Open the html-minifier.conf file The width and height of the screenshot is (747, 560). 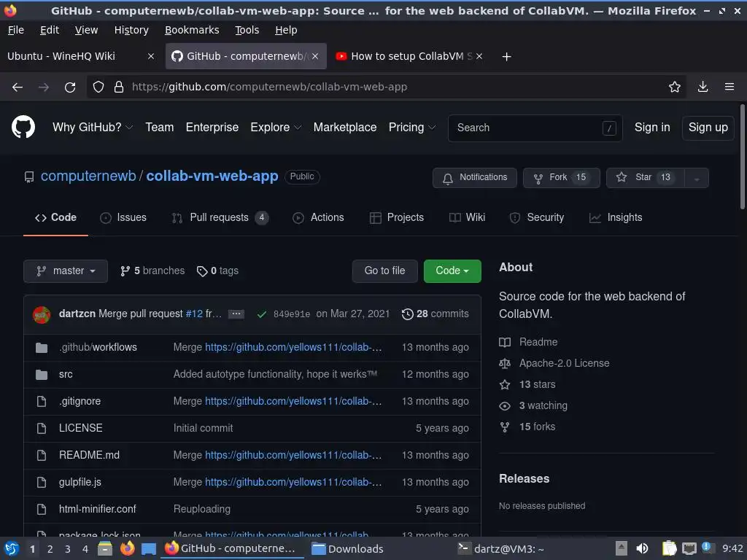98,509
